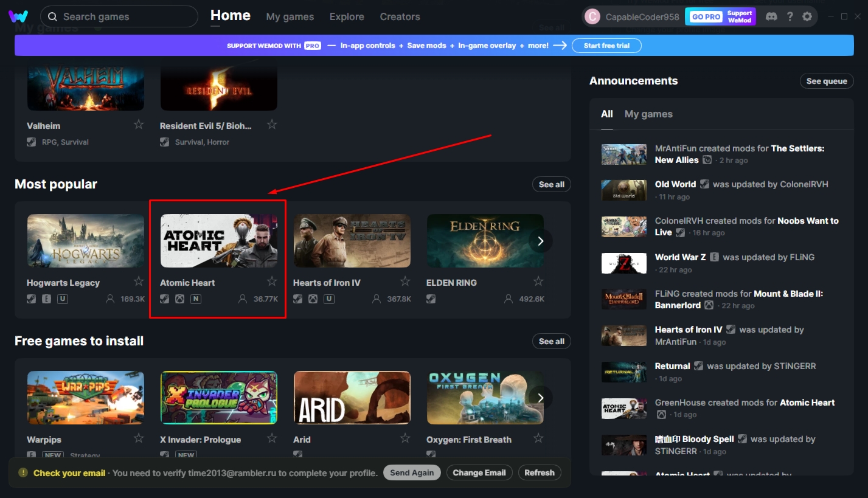Open the Arid game thumbnail
The image size is (868, 498).
coord(352,398)
